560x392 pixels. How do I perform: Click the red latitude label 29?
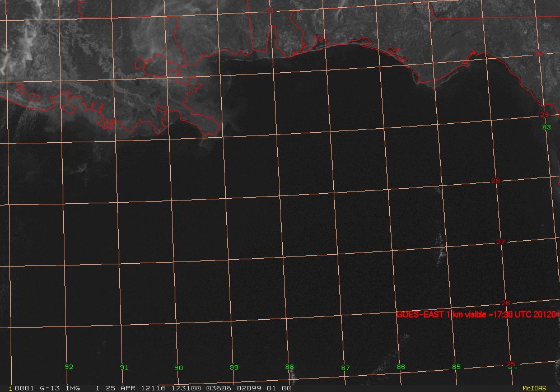544,115
